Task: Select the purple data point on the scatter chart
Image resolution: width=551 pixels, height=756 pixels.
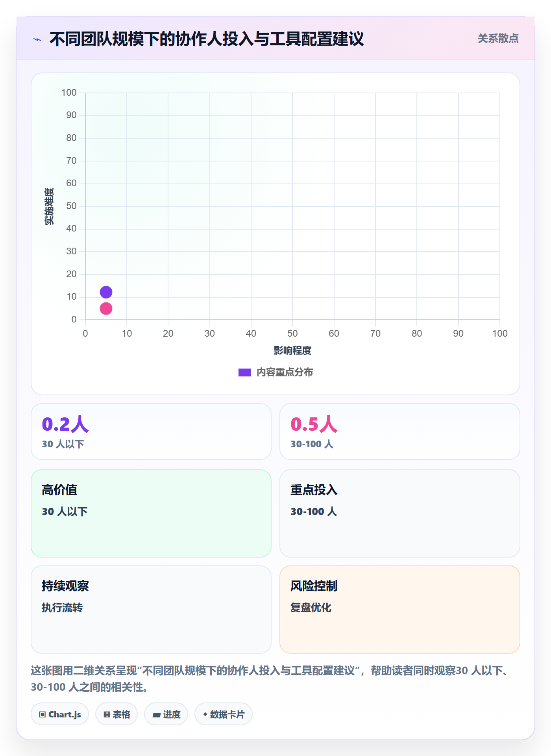Action: 106,292
